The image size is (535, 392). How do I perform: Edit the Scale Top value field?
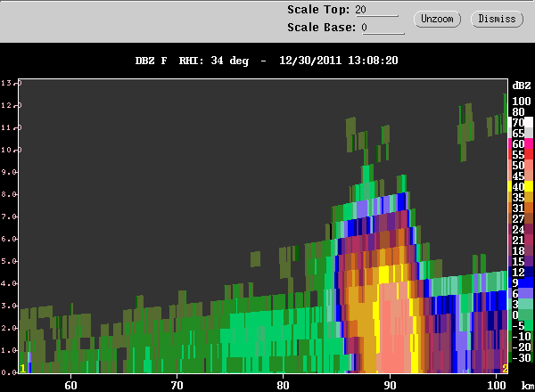pos(376,10)
